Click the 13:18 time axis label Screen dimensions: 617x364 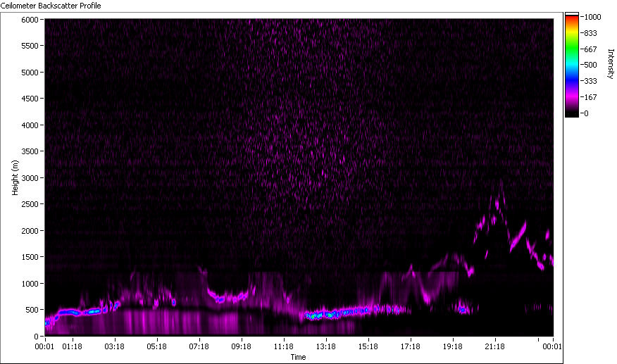[326, 346]
